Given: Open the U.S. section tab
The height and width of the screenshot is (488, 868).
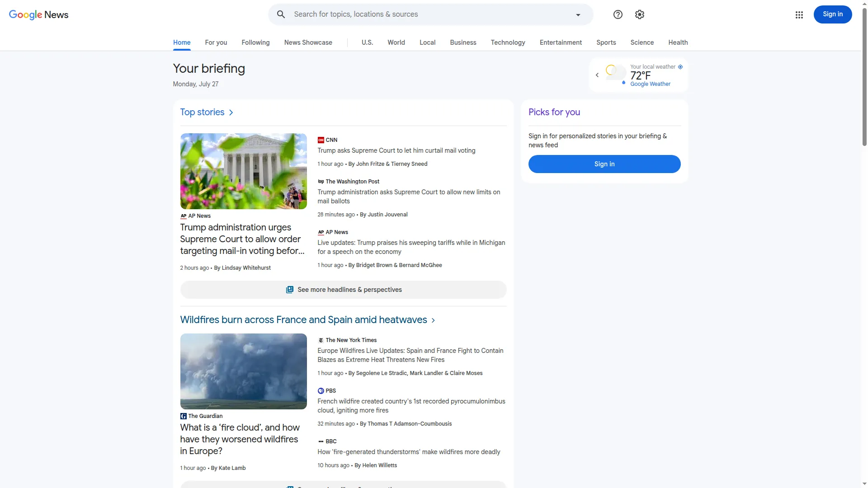Looking at the screenshot, I should click(367, 42).
